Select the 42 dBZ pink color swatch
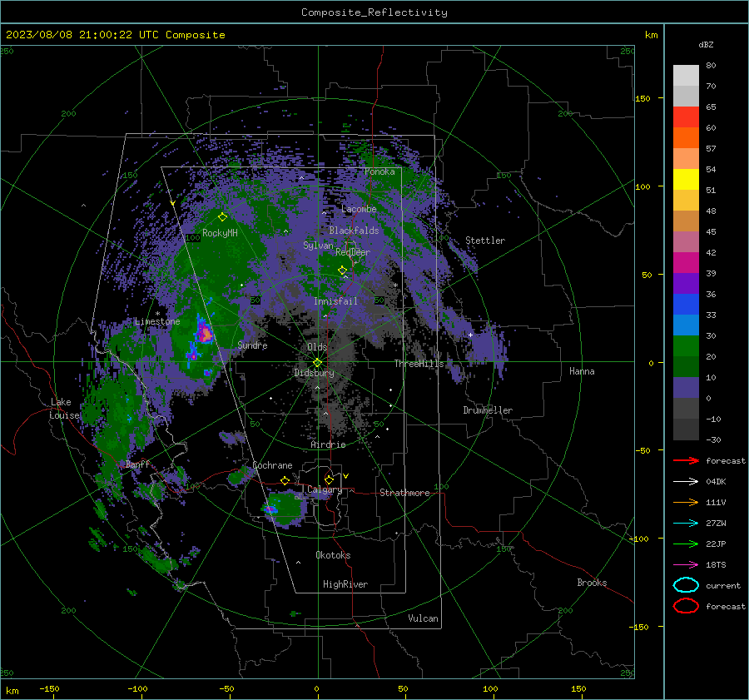Image resolution: width=749 pixels, height=700 pixels. (x=686, y=241)
